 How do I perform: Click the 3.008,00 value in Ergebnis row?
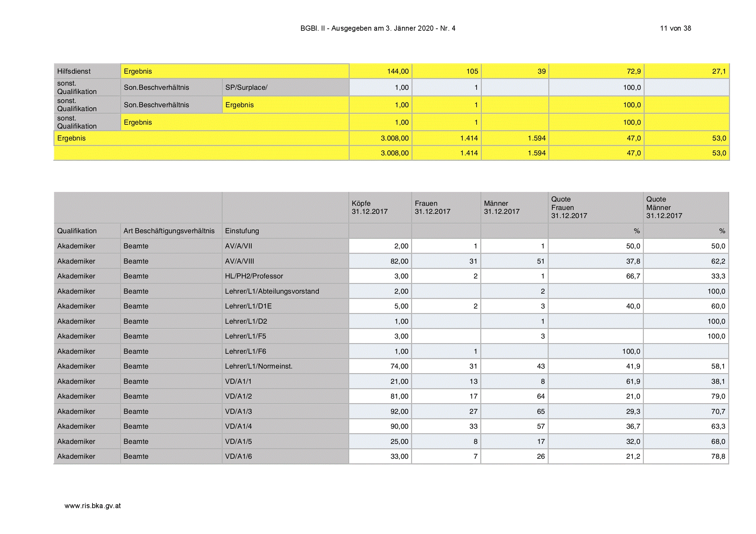click(394, 138)
